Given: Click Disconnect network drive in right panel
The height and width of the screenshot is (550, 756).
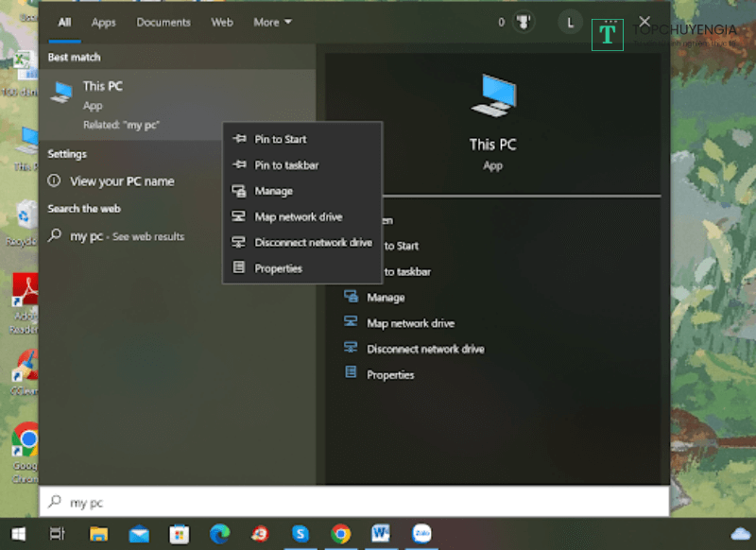Looking at the screenshot, I should 424,349.
